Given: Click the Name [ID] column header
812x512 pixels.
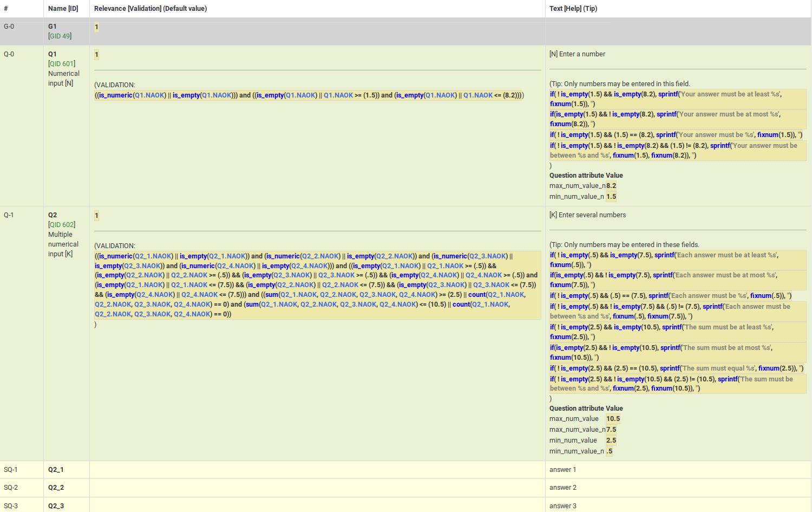Looking at the screenshot, I should 63,9.
